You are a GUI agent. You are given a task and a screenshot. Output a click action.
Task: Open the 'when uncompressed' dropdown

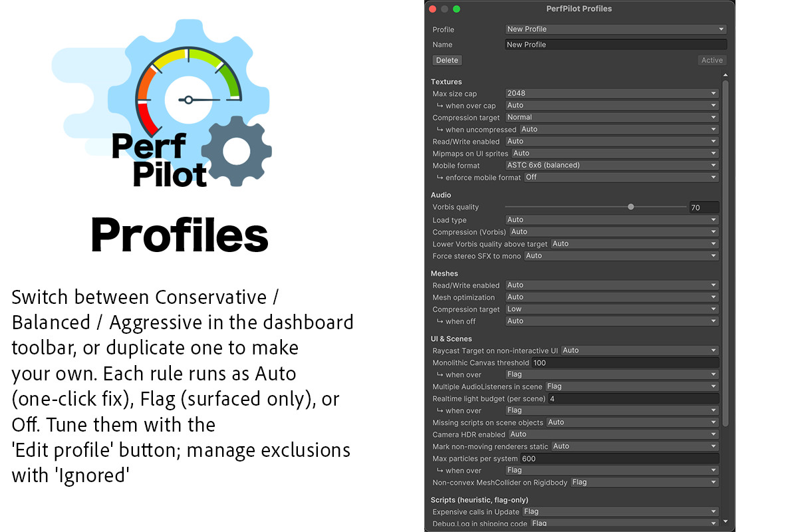(x=619, y=130)
